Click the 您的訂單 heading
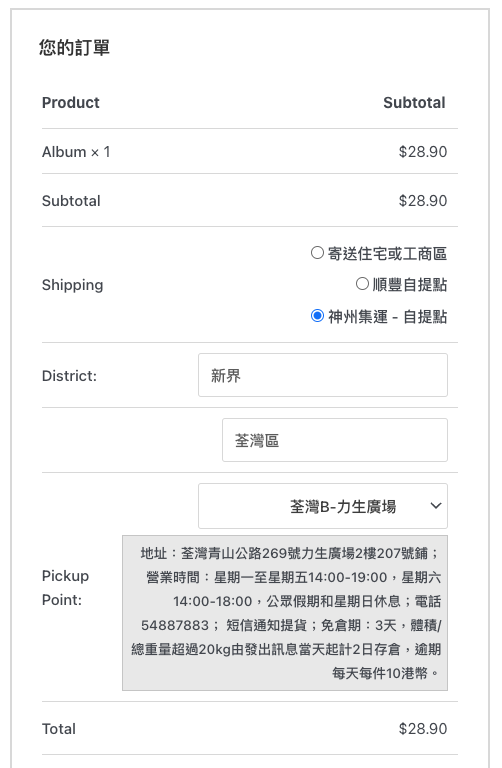This screenshot has height=768, width=502. click(74, 48)
